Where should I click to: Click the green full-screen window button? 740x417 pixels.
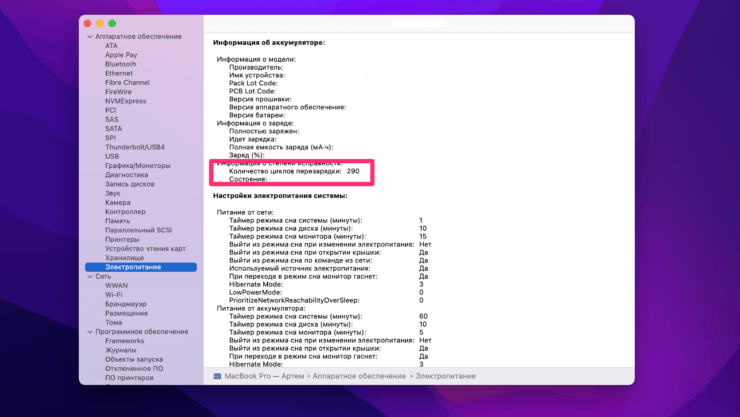111,23
